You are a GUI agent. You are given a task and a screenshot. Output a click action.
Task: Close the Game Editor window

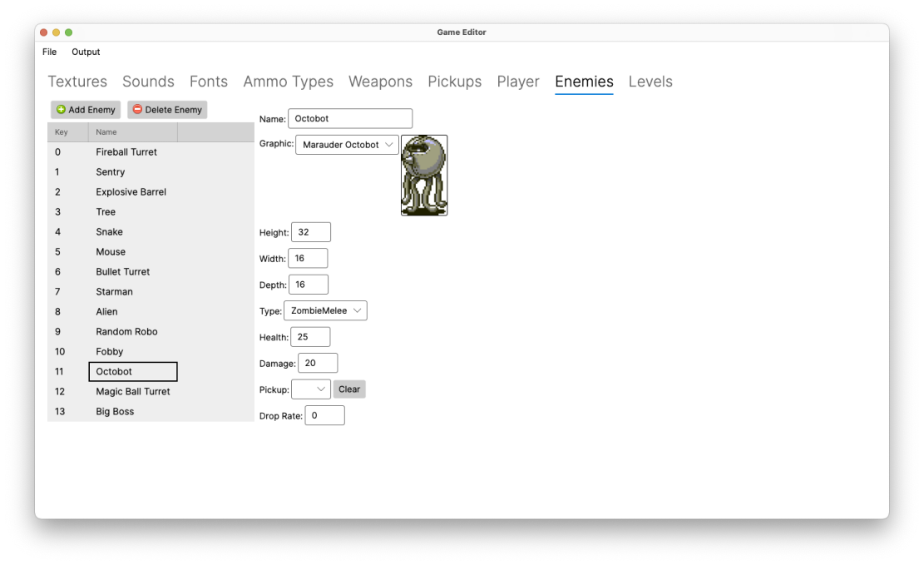point(43,32)
